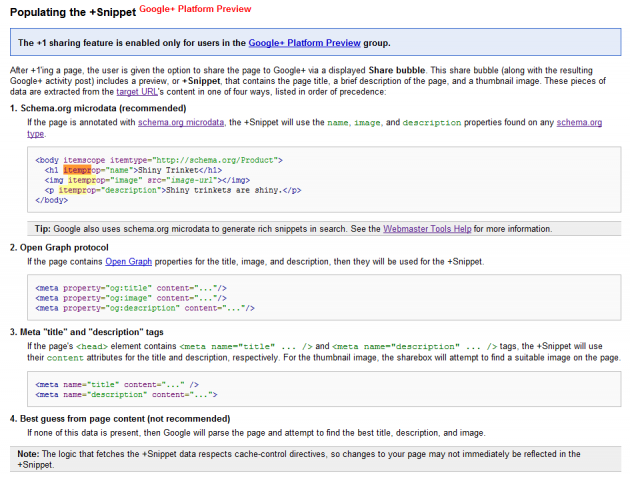Open the schema.org microdata link
This screenshot has width=630, height=477.
[x=181, y=122]
